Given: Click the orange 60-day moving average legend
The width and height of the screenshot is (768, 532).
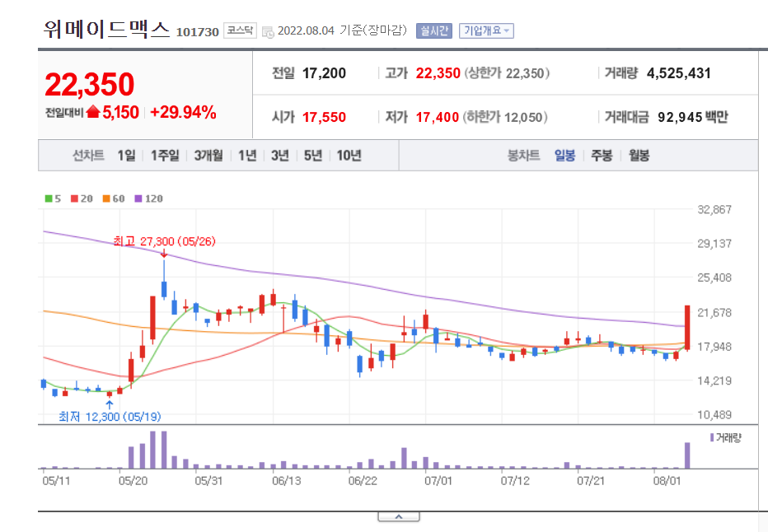Looking at the screenshot, I should pyautogui.click(x=114, y=198).
